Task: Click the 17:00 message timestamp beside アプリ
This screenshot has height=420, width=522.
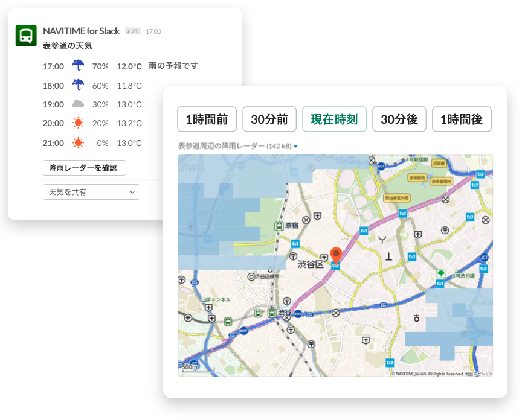Action: tap(153, 31)
